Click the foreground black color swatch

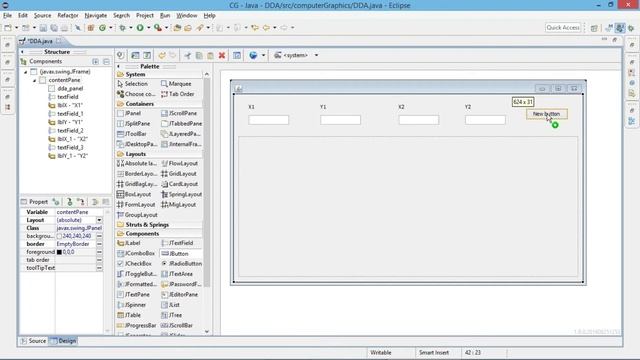click(x=59, y=252)
